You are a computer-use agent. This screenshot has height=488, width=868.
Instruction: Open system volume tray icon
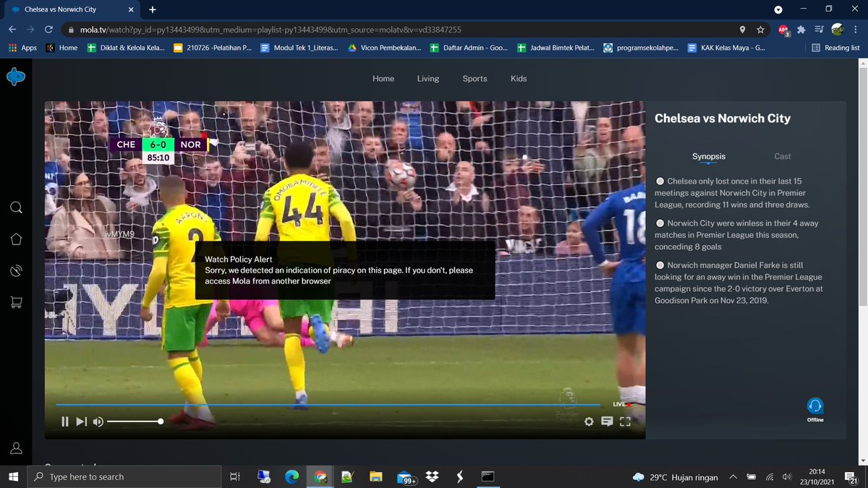(x=786, y=477)
